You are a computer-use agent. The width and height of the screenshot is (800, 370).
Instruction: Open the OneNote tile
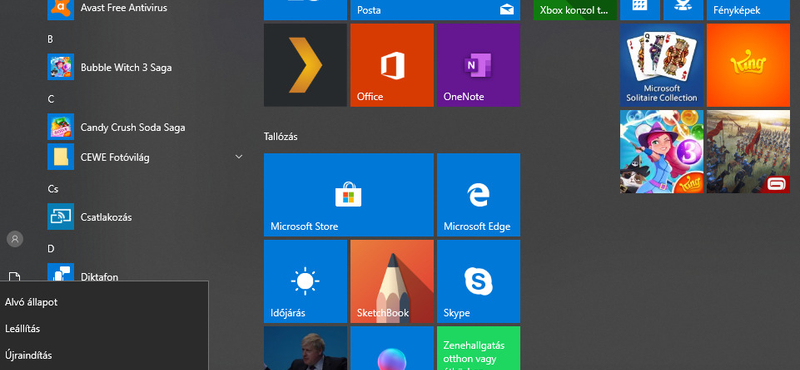(479, 65)
